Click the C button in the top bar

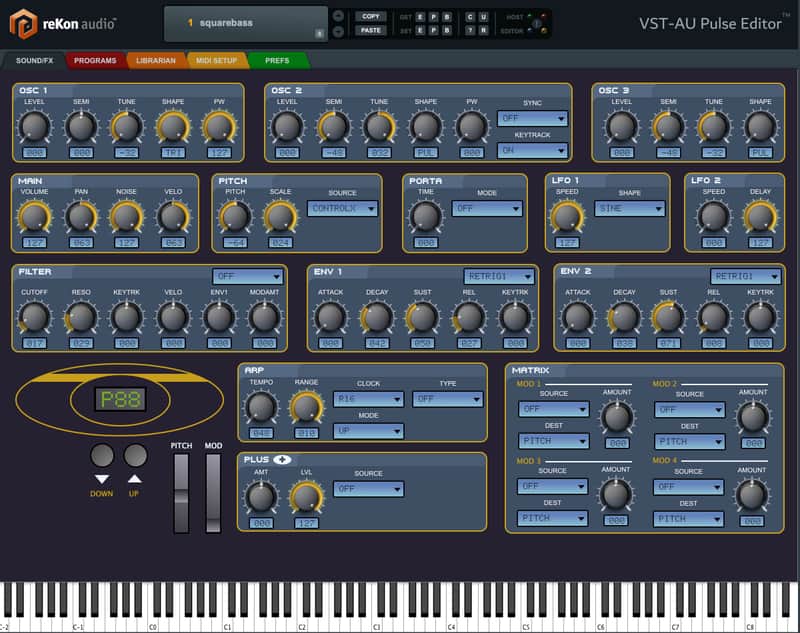pos(470,17)
